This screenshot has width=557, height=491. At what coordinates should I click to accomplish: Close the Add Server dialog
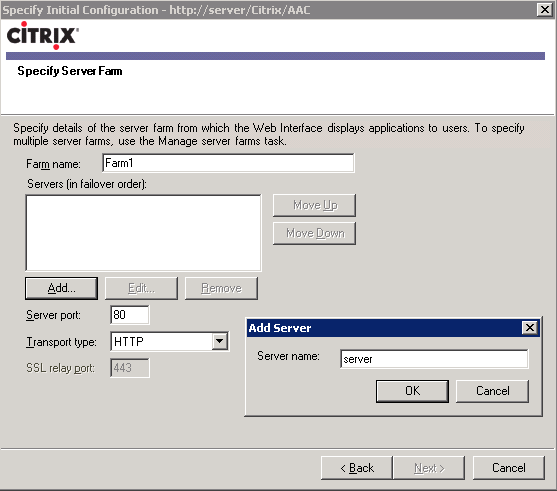click(x=530, y=328)
